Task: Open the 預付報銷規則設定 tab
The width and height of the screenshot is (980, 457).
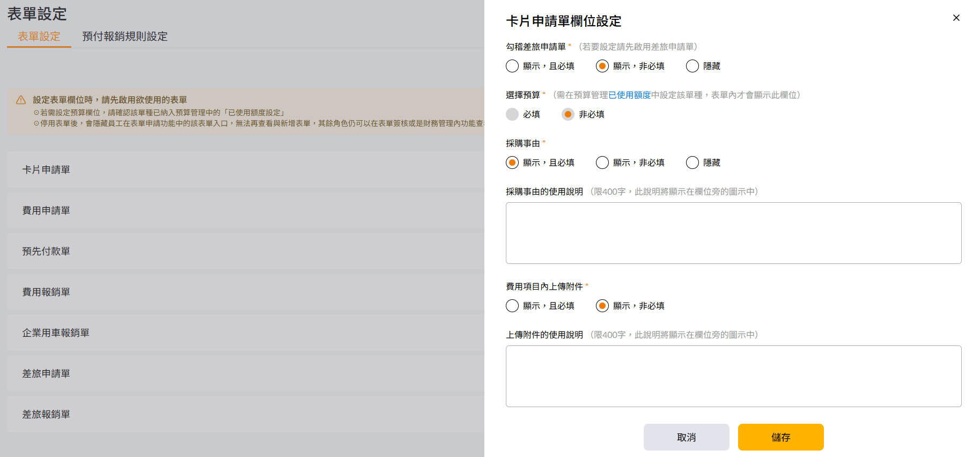Action: tap(125, 36)
